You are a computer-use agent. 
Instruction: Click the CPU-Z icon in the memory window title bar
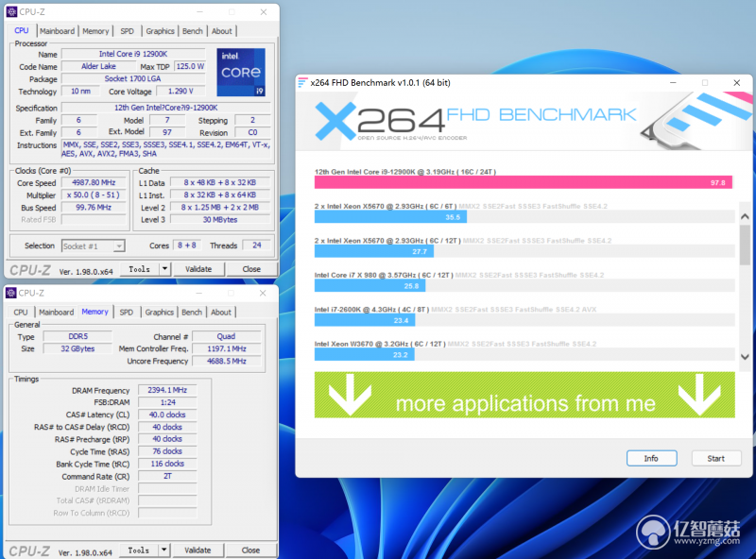(x=11, y=293)
